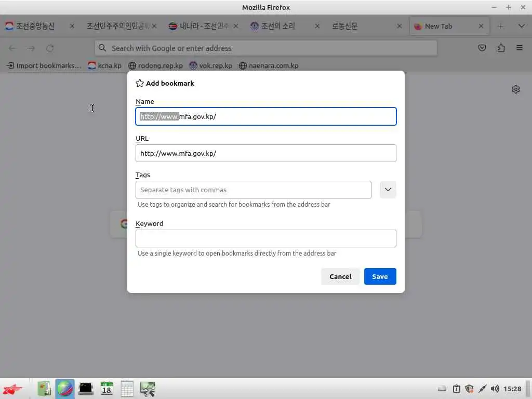The height and width of the screenshot is (399, 532).
Task: Open the vok.rep.kp bookmark
Action: 211,66
